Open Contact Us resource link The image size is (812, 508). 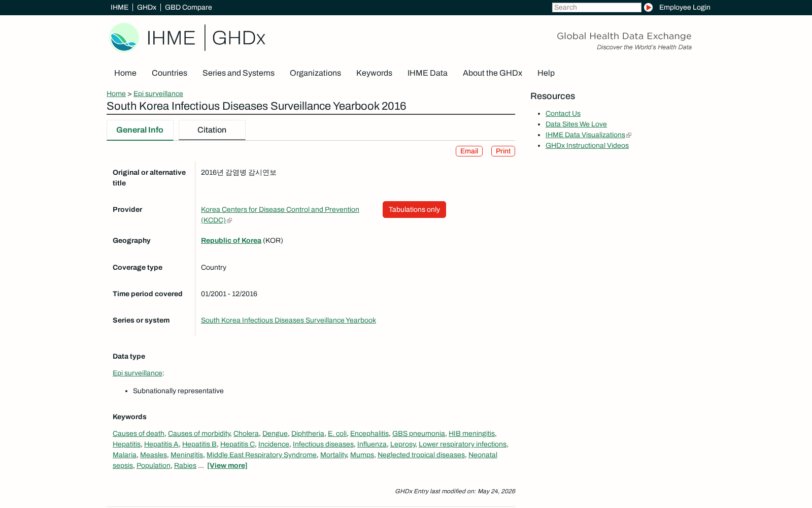coord(563,113)
